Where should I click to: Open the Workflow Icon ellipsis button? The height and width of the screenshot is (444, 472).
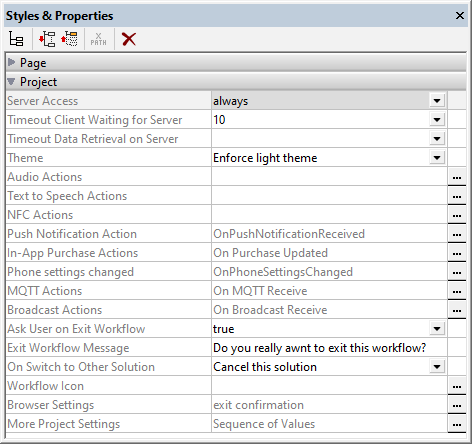[x=457, y=386]
